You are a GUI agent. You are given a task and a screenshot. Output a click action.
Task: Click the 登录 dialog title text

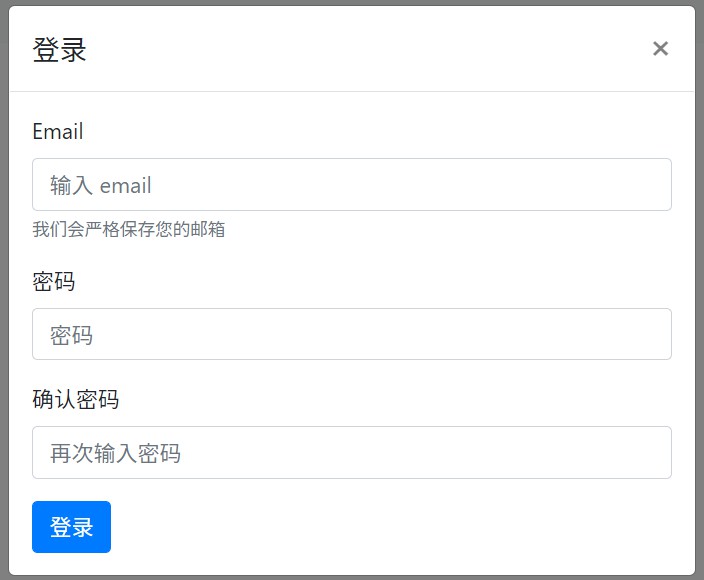point(60,50)
